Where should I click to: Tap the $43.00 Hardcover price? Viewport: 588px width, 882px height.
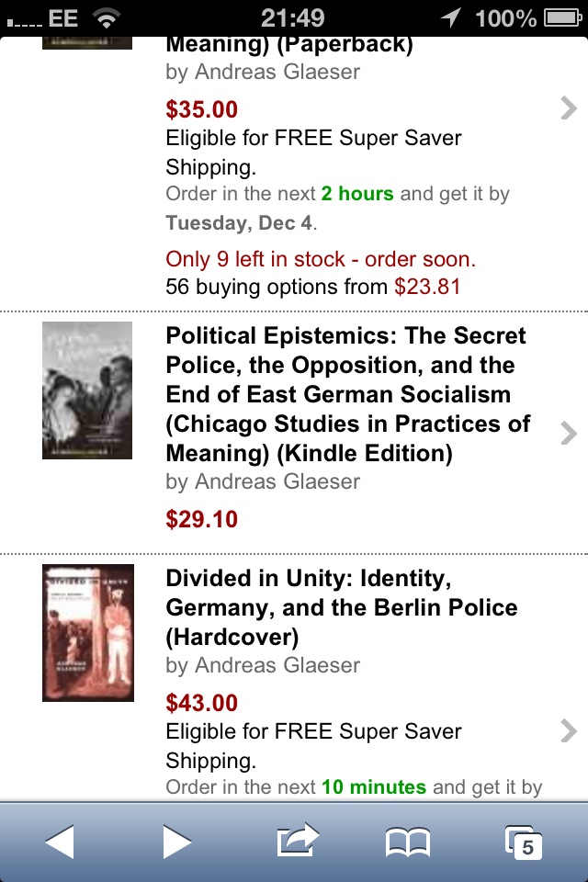coord(201,703)
